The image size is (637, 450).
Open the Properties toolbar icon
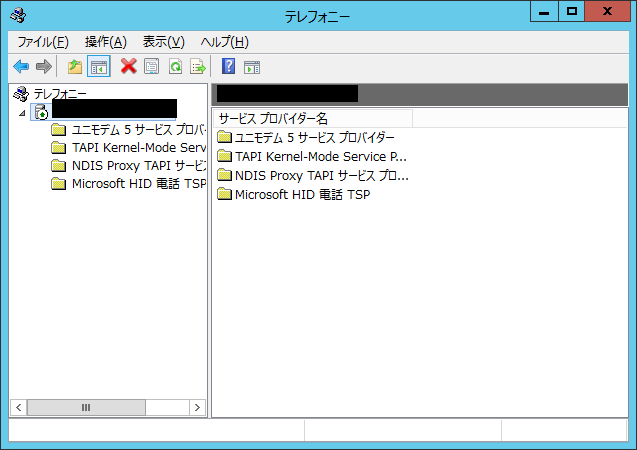(x=152, y=67)
